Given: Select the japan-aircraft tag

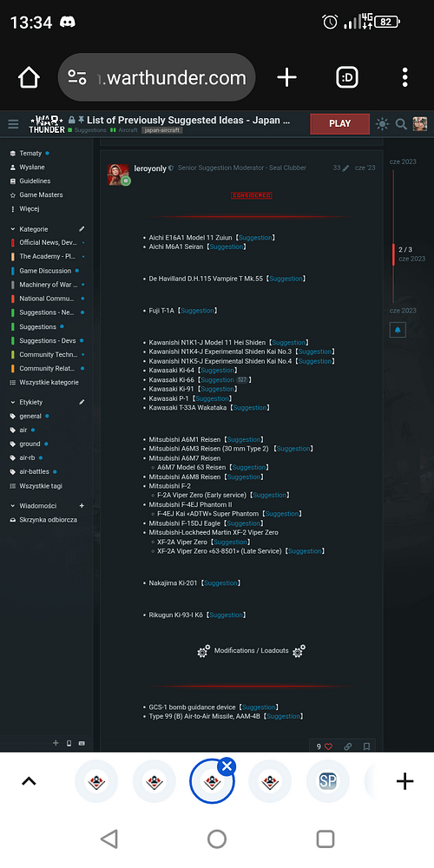Looking at the screenshot, I should pos(161,130).
